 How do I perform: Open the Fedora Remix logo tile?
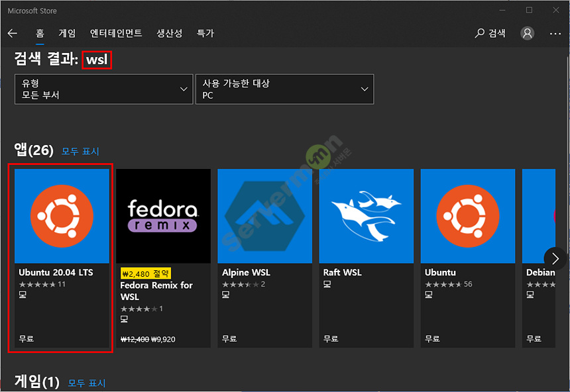coord(163,216)
